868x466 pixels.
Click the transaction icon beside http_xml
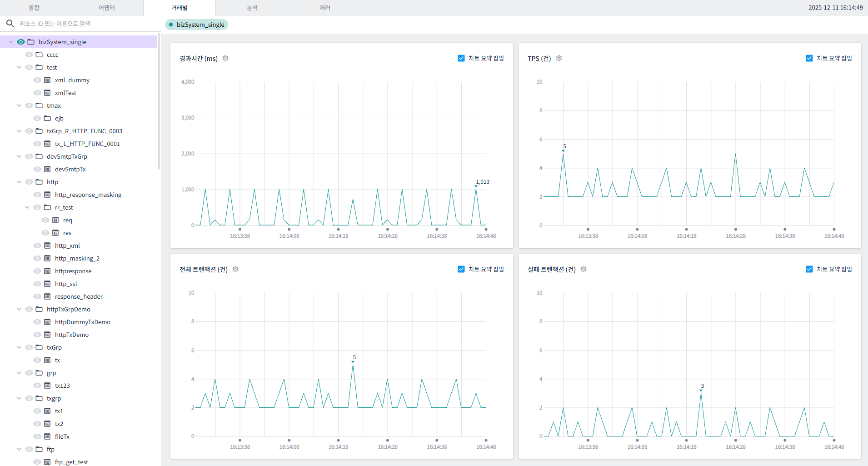(x=48, y=246)
